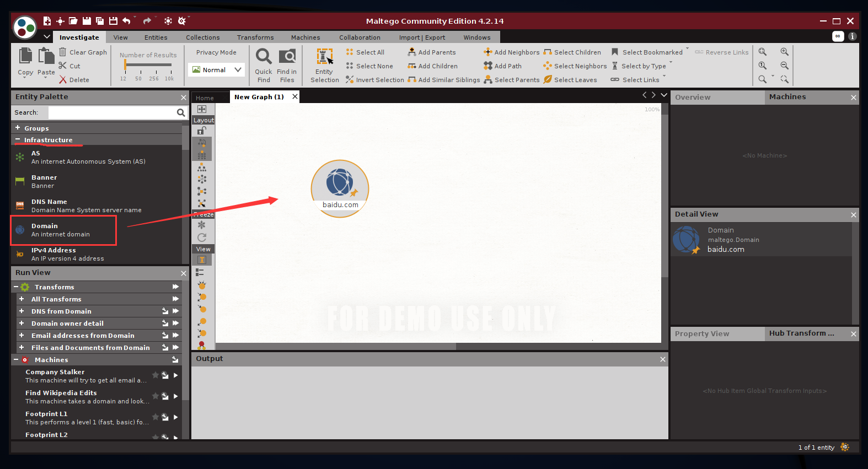Open Privacy Mode Normal dropdown
Screen dimensions: 868x469
[217, 70]
